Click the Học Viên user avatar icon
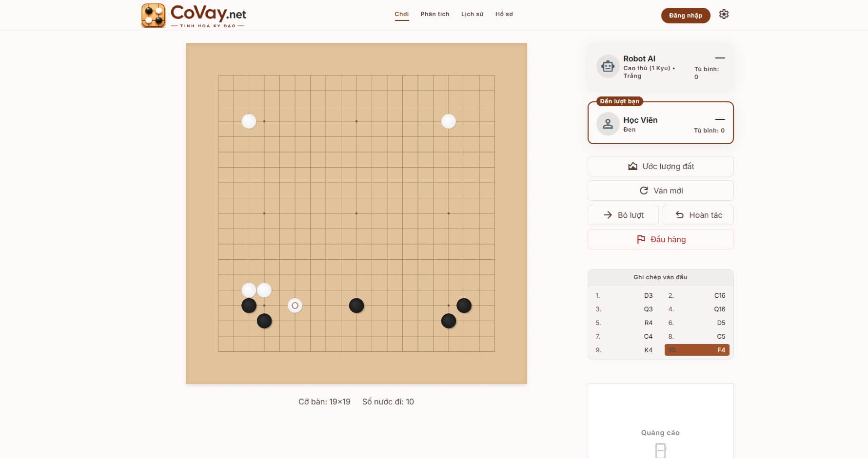Screen dimensions: 868x459 coord(608,124)
